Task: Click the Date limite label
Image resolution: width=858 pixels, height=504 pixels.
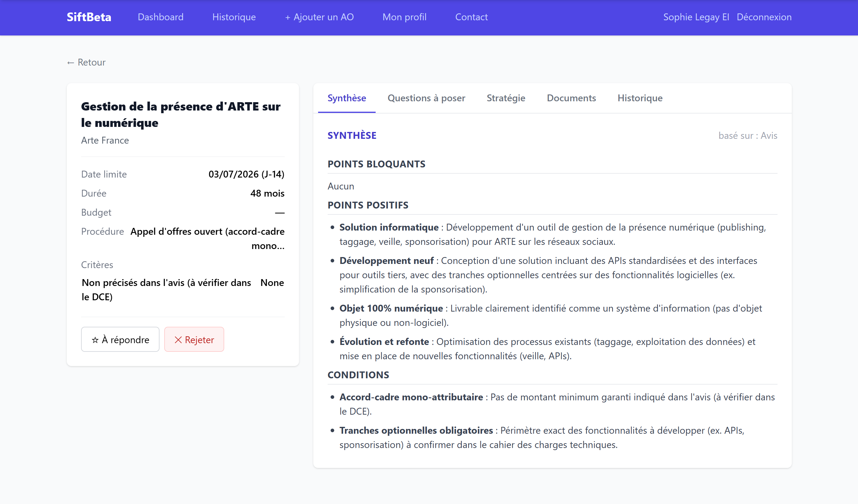Action: [x=104, y=174]
